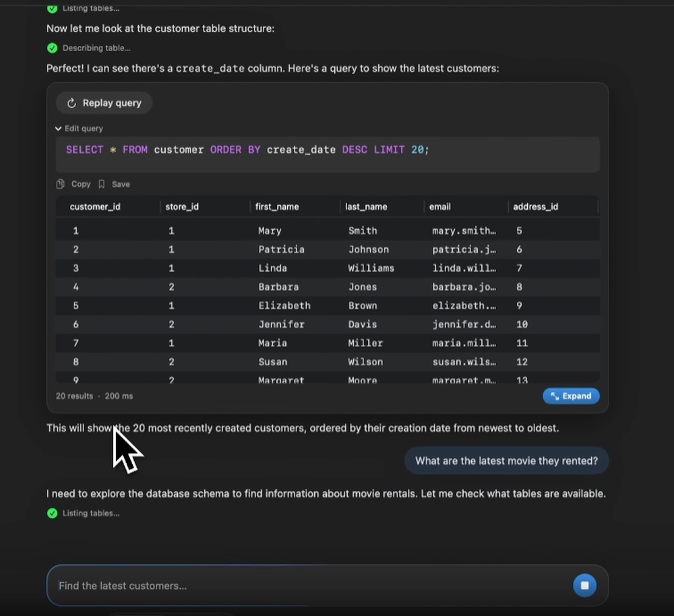Expand the results table
The width and height of the screenshot is (674, 616).
571,396
